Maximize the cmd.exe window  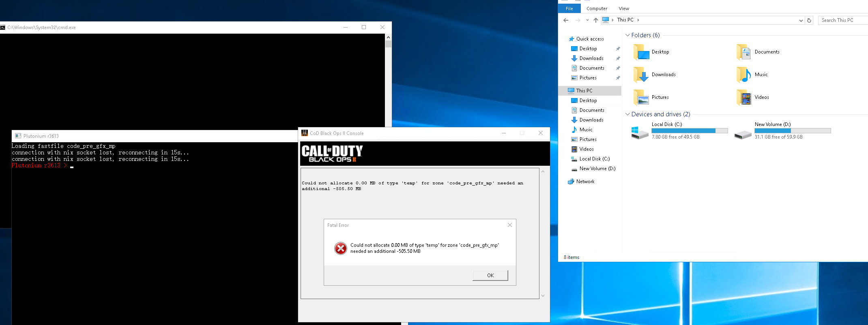(x=364, y=27)
